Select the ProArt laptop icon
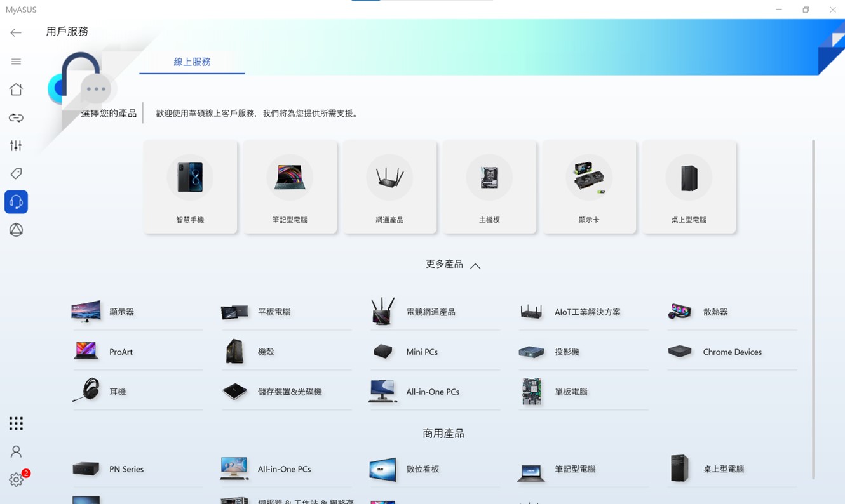 pyautogui.click(x=86, y=351)
